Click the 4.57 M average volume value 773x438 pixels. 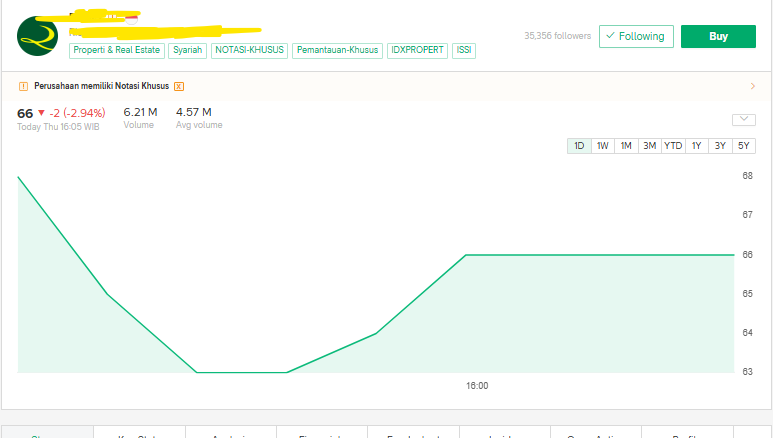pyautogui.click(x=194, y=112)
